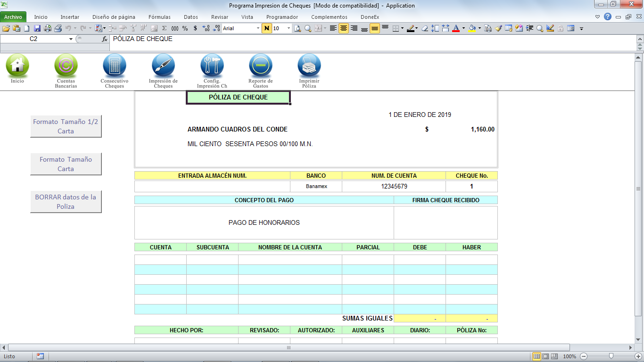Image resolution: width=644 pixels, height=362 pixels.
Task: Open Config. Impresión Ch tools icon
Action: (x=212, y=66)
